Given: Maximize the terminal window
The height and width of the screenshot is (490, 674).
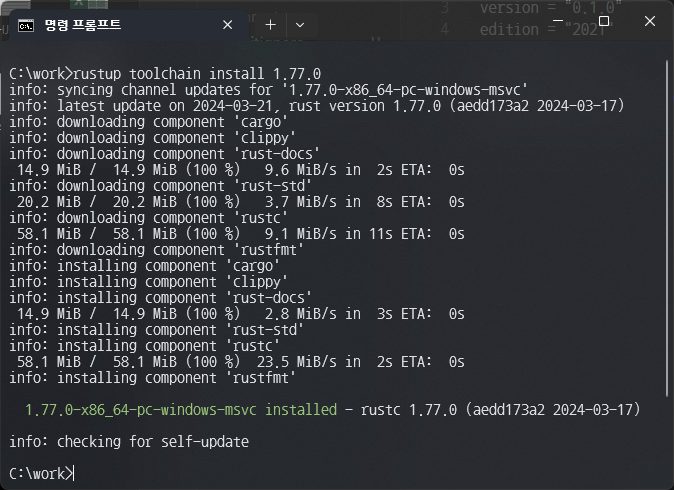Looking at the screenshot, I should tap(604, 21).
